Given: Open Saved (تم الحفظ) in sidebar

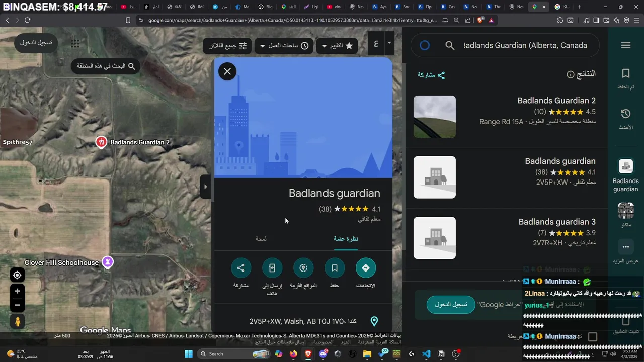Looking at the screenshot, I should point(626,79).
